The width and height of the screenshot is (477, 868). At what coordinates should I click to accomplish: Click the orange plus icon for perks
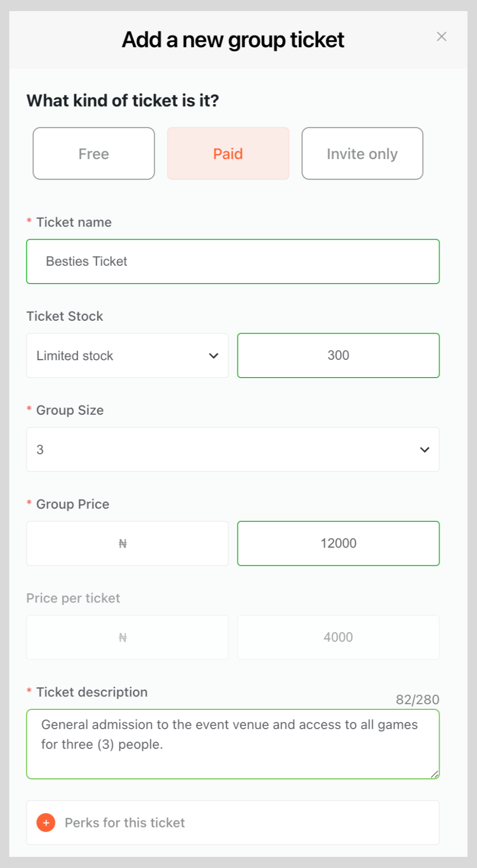point(46,823)
